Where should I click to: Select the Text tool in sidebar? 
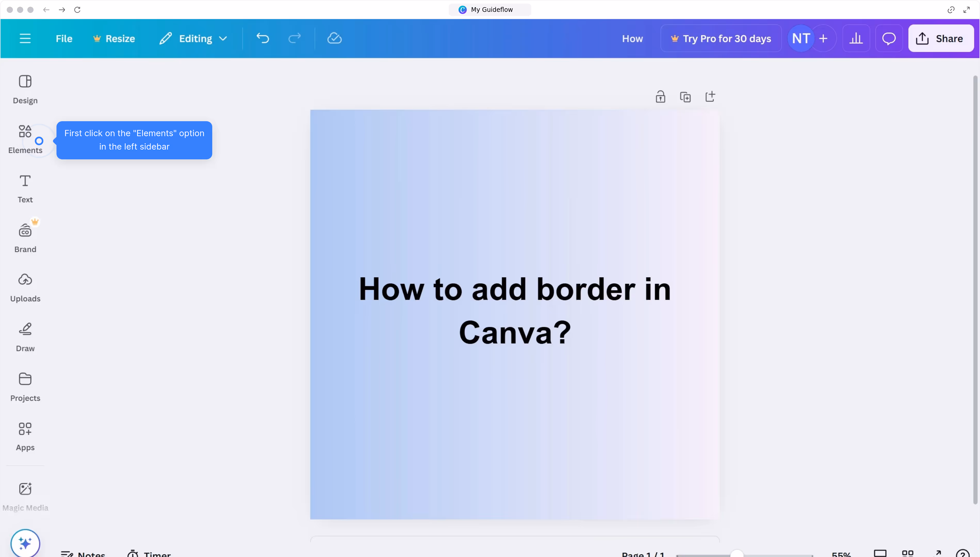pos(25,189)
